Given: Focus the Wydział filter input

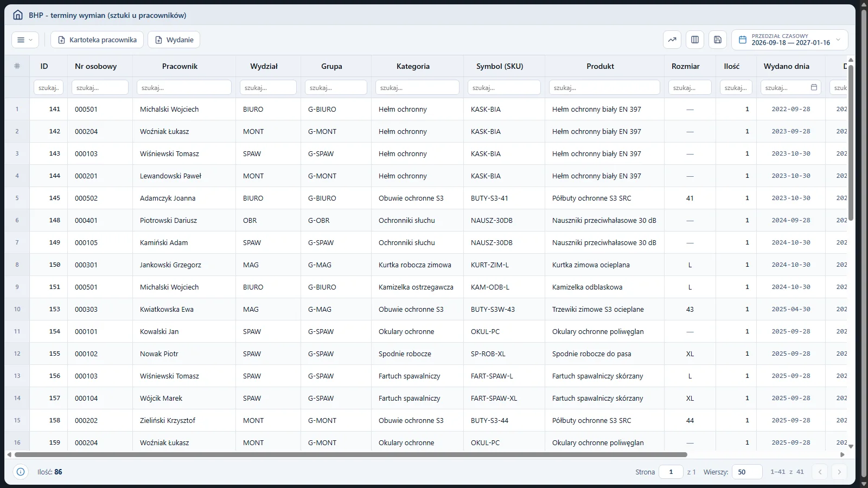Looking at the screenshot, I should pos(269,87).
